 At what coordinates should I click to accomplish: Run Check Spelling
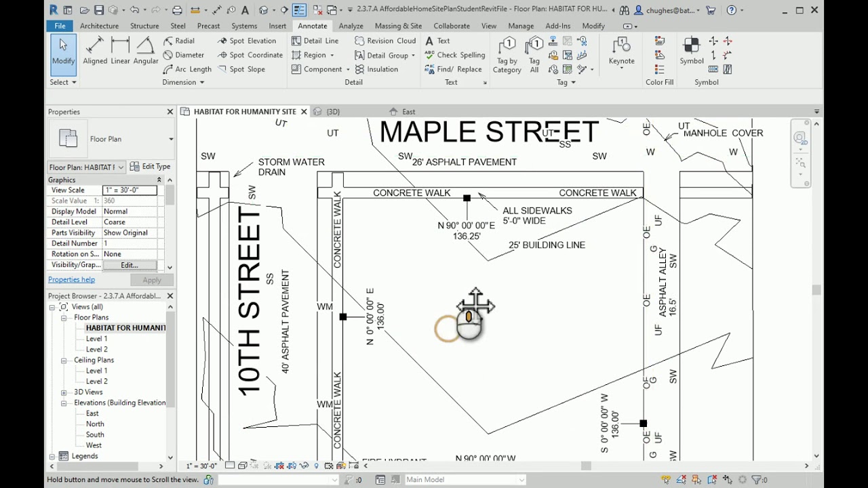(x=454, y=55)
